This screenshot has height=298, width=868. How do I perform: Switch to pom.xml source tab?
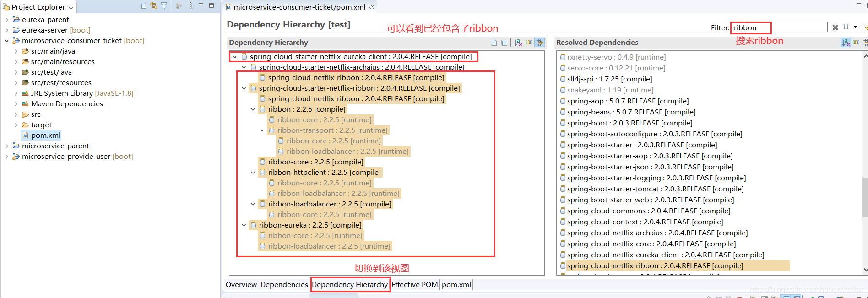(456, 285)
